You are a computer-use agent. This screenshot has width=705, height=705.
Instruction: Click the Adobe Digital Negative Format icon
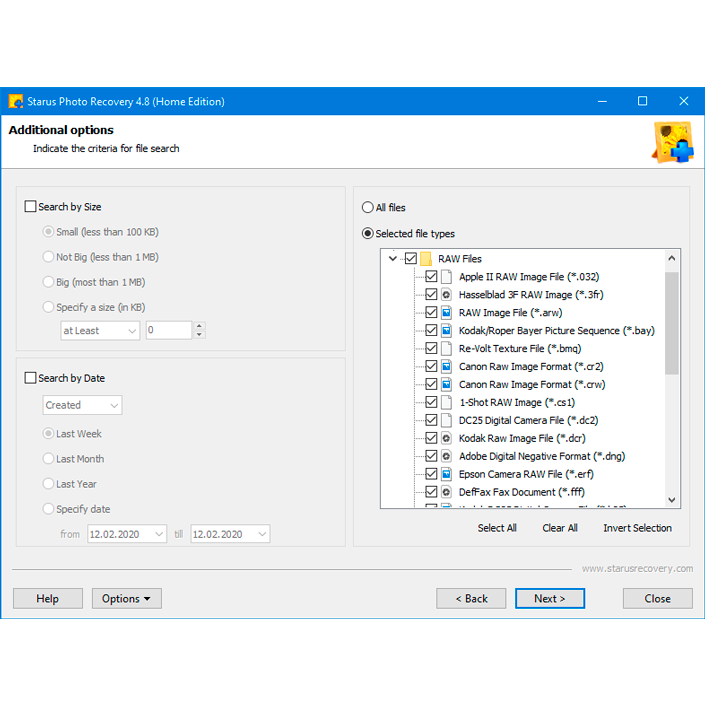click(446, 456)
